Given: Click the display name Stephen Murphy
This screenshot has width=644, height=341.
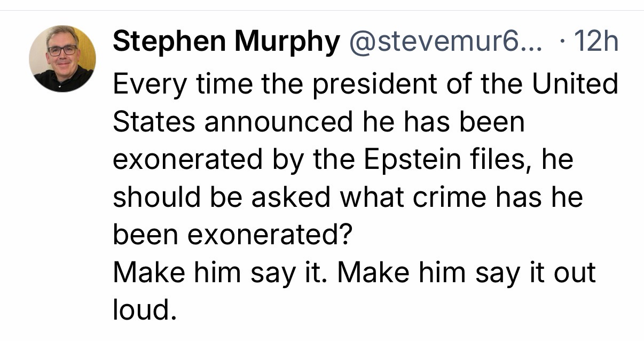Looking at the screenshot, I should [x=226, y=42].
